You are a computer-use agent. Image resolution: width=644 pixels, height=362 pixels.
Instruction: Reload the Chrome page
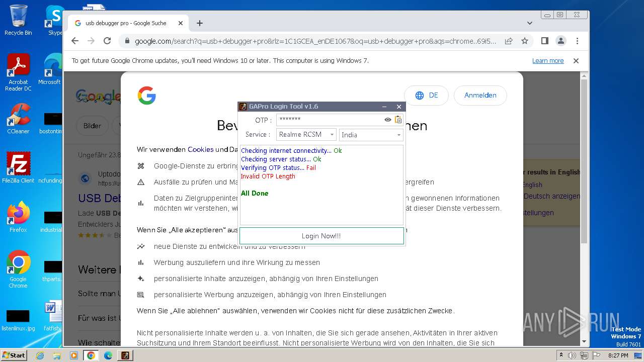[107, 41]
